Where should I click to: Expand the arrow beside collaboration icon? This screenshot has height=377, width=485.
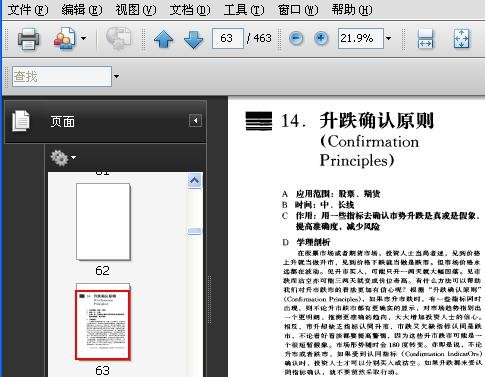tap(84, 38)
